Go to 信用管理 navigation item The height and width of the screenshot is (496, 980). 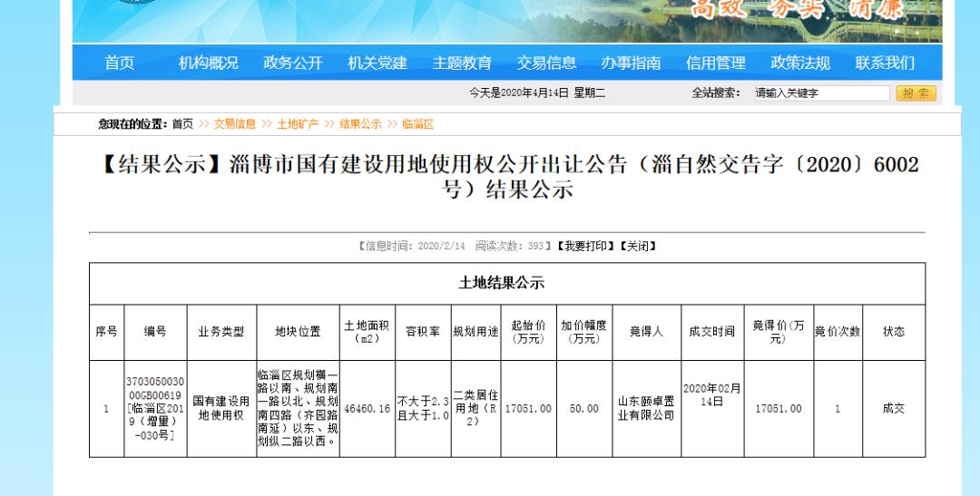click(716, 63)
